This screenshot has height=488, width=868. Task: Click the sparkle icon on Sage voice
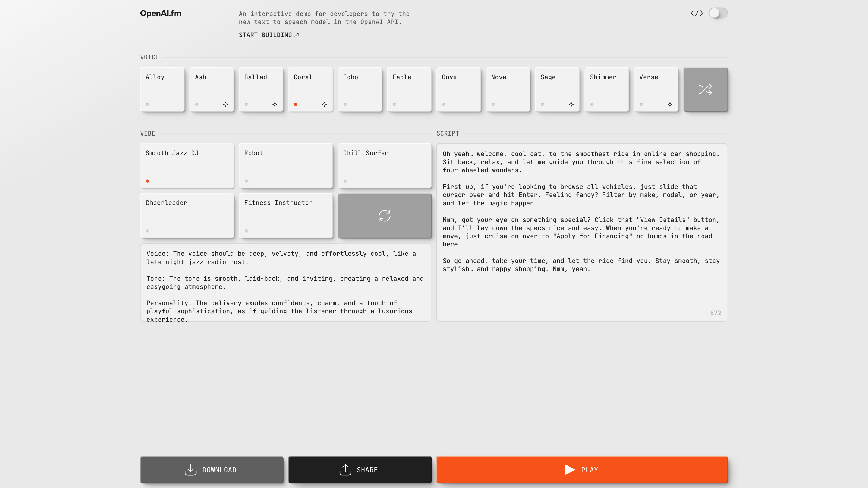pos(571,105)
